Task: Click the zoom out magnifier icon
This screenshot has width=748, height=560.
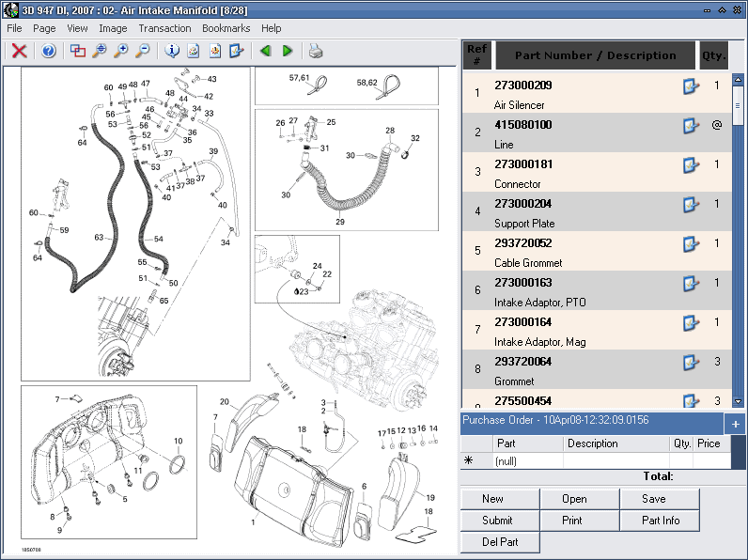Action: pyautogui.click(x=143, y=51)
